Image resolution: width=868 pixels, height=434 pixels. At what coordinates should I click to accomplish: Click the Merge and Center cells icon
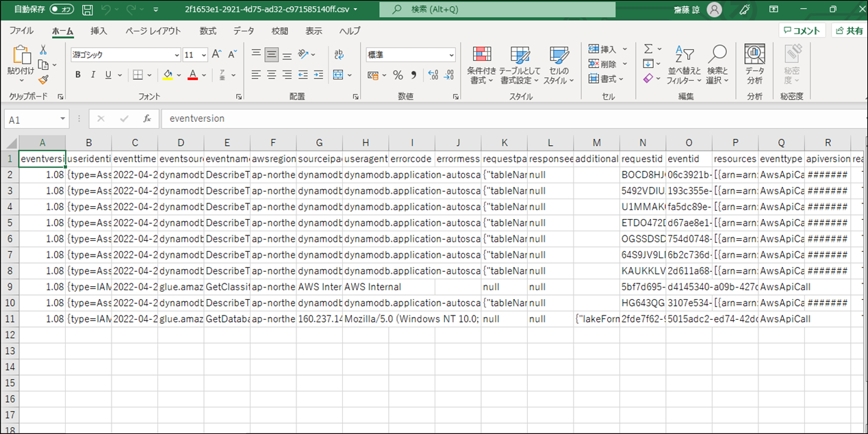coord(338,75)
